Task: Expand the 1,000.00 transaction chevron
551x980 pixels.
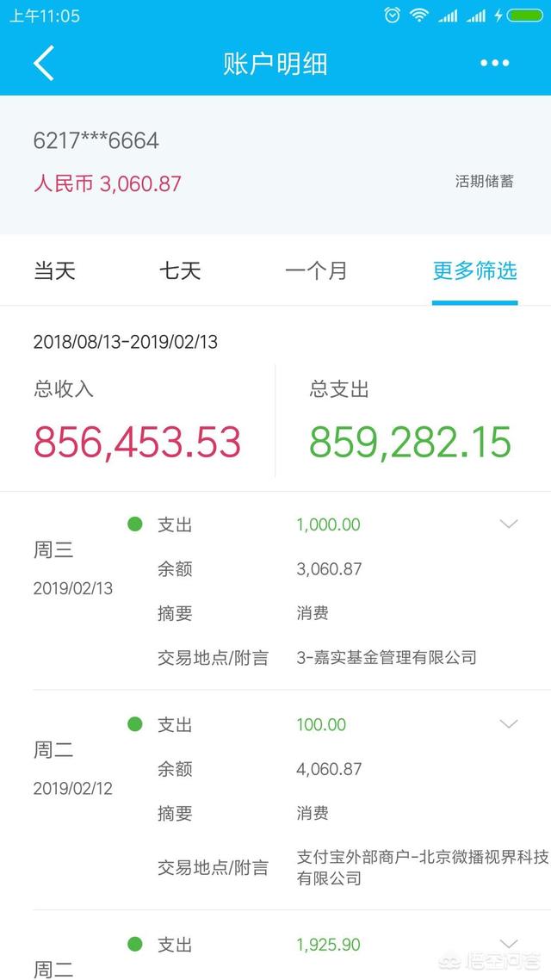Action: coord(509,524)
